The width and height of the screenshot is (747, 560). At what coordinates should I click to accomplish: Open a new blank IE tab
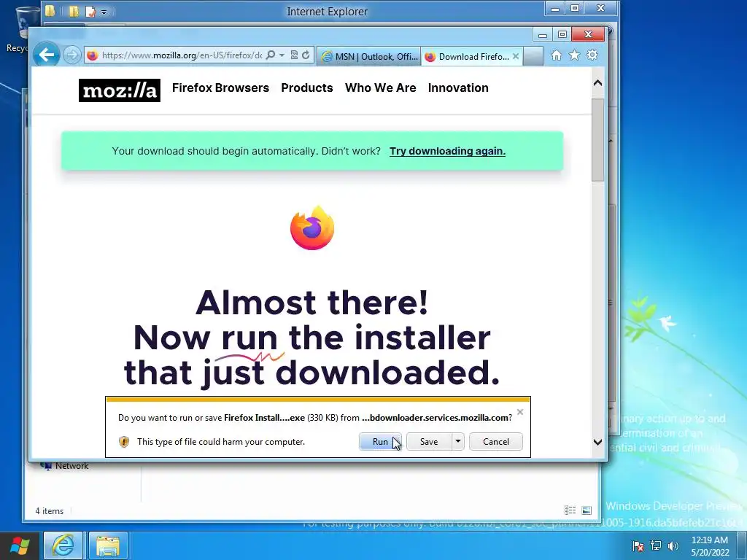tap(533, 57)
